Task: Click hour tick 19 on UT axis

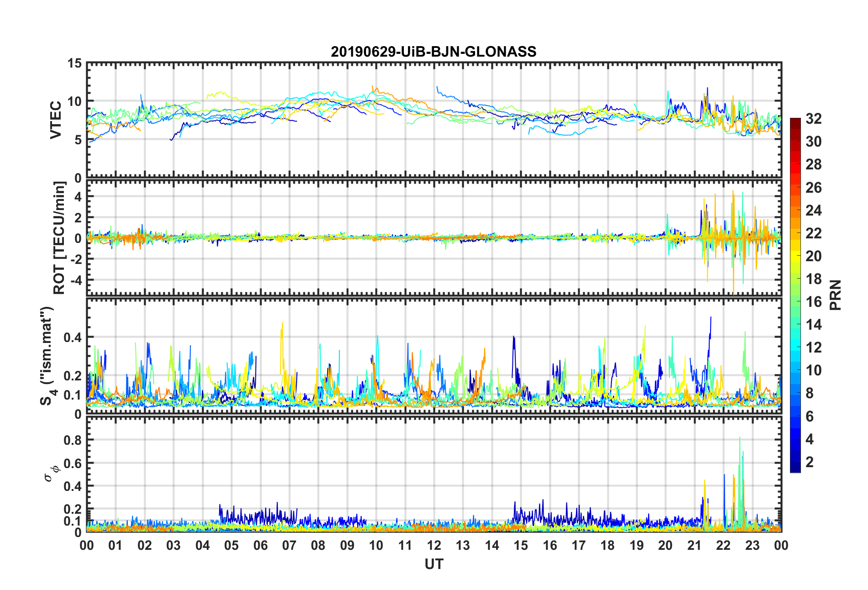Action: [637, 545]
